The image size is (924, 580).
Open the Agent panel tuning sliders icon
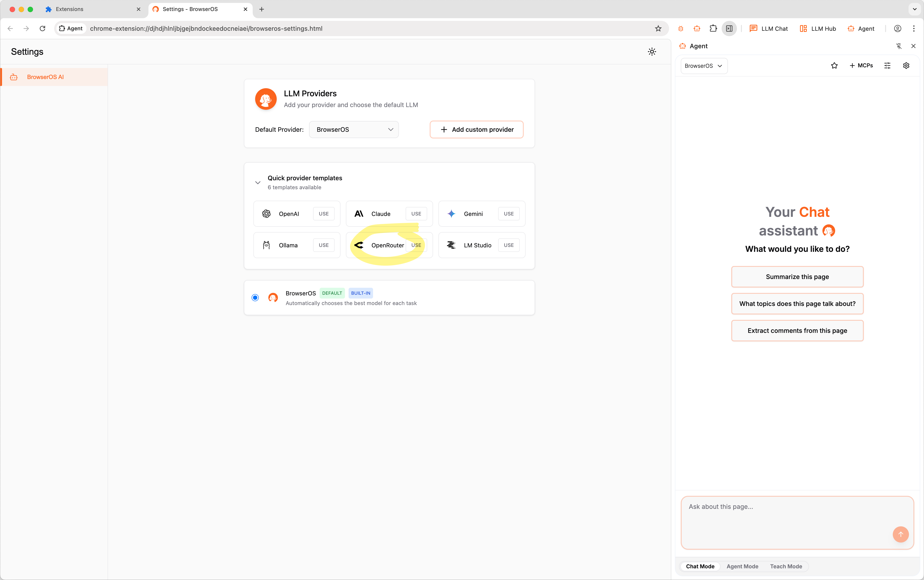pos(887,66)
